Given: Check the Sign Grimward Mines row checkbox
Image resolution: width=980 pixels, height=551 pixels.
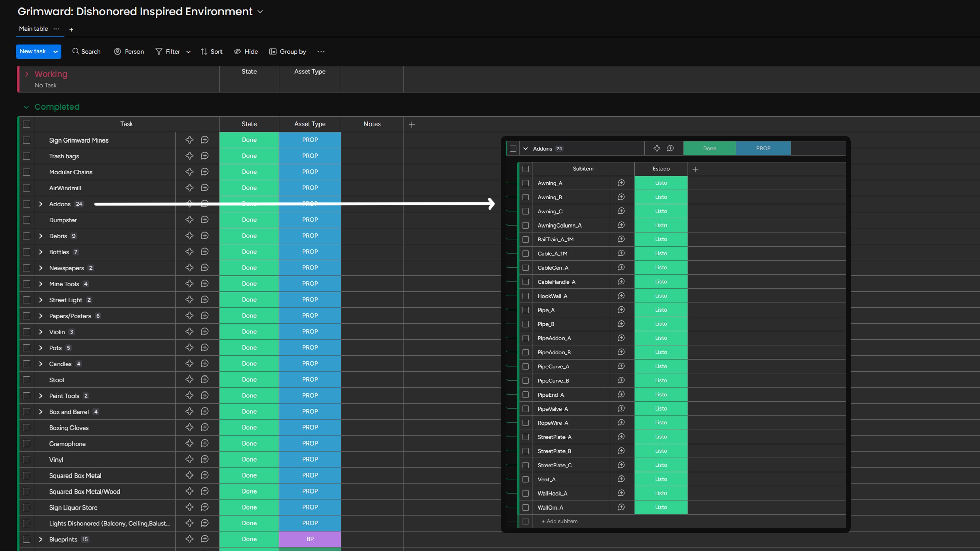Looking at the screenshot, I should click(x=27, y=140).
